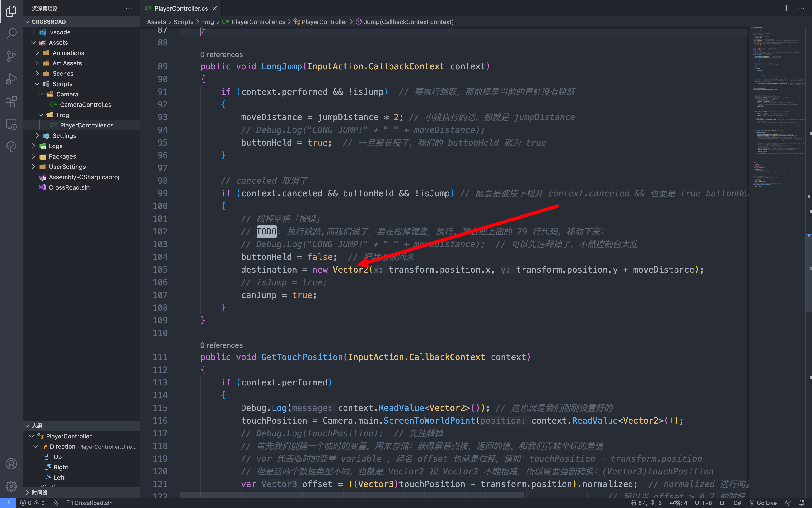
Task: Open the Explorer view in activity bar
Action: pos(11,11)
